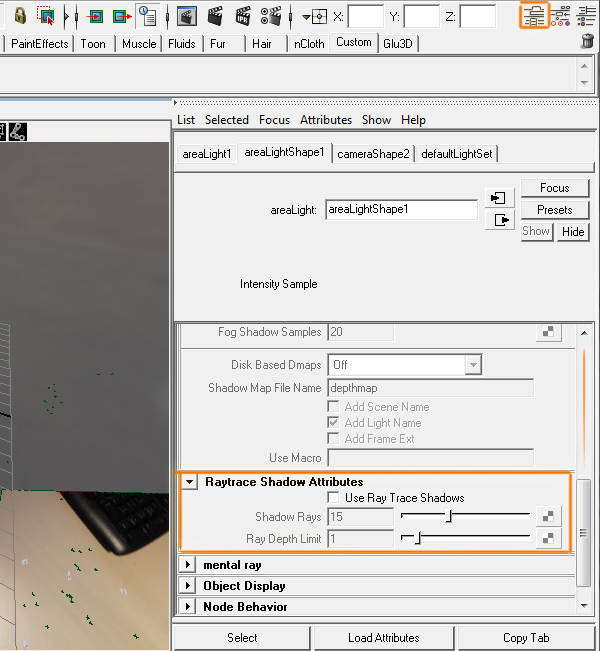Click the Copy Tab button
This screenshot has height=651, width=600.
tap(526, 638)
